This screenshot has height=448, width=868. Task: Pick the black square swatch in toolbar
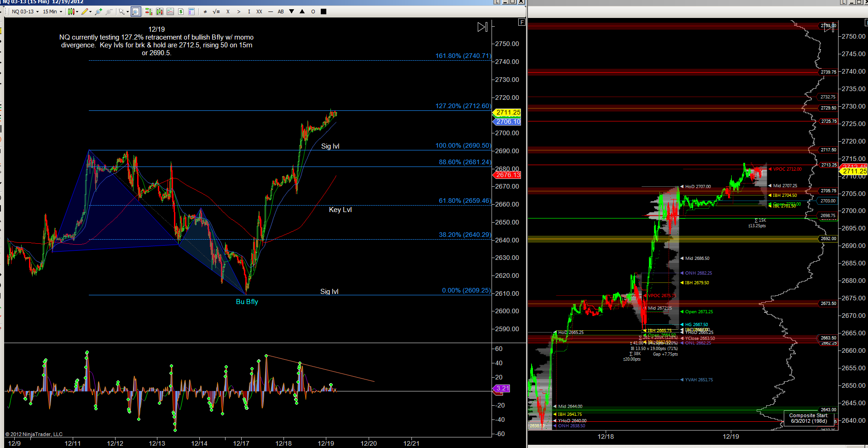coord(324,11)
